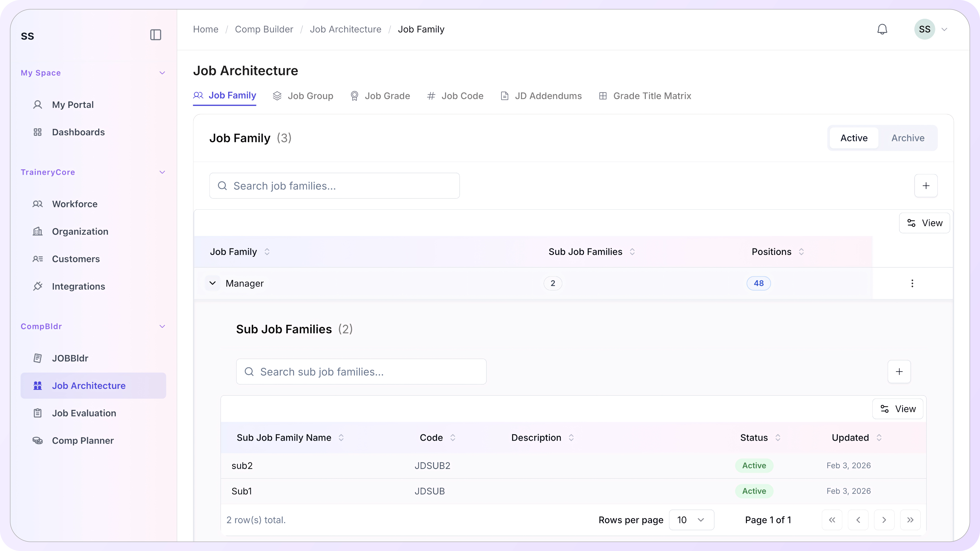The width and height of the screenshot is (980, 551).
Task: Open the Dashboards panel via its grid icon
Action: pyautogui.click(x=38, y=132)
